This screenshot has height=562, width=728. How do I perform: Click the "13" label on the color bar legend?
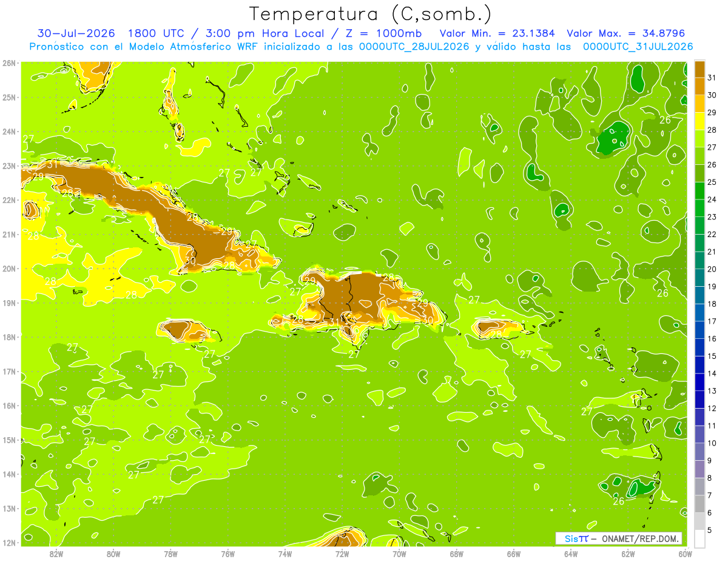pos(712,391)
